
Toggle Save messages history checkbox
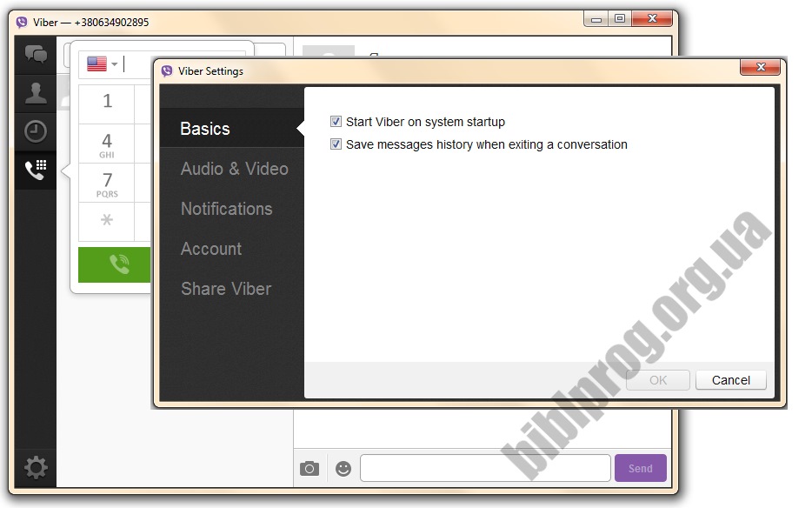(336, 144)
